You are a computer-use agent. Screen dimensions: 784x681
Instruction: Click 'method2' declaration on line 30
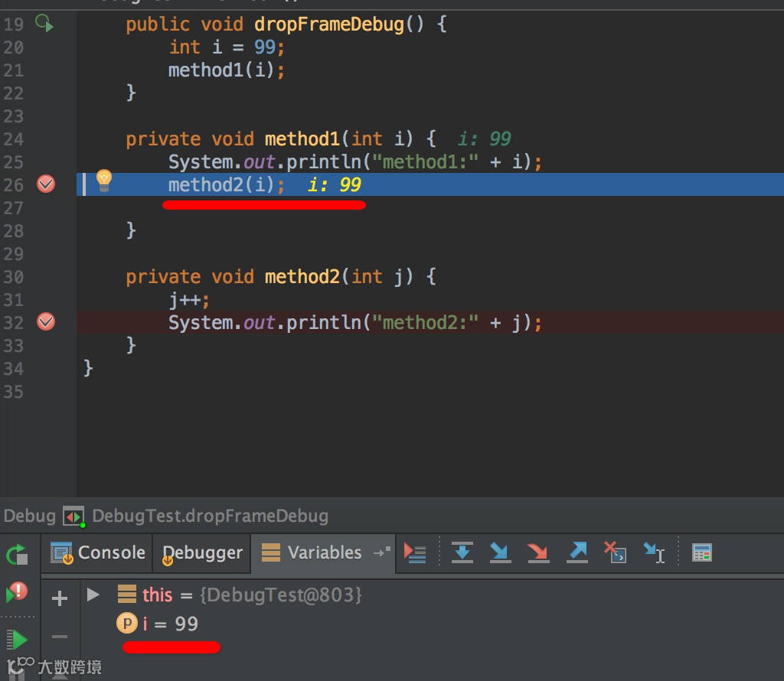[x=302, y=277]
